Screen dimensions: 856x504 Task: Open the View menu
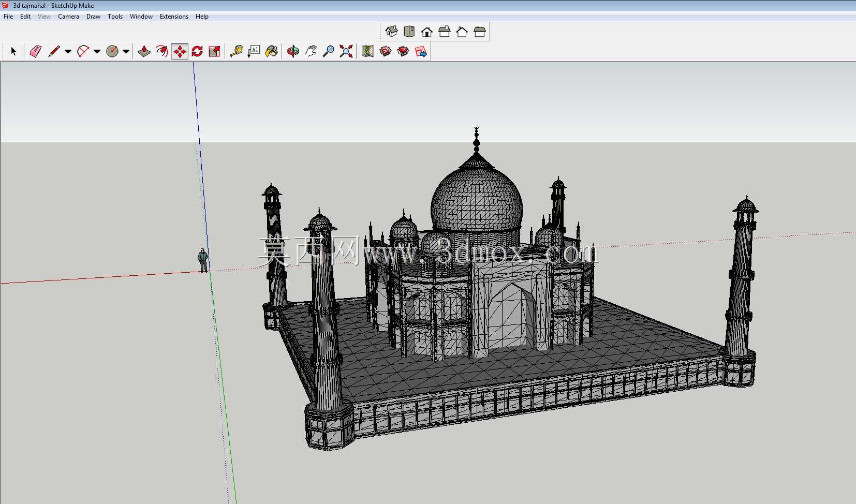[44, 17]
